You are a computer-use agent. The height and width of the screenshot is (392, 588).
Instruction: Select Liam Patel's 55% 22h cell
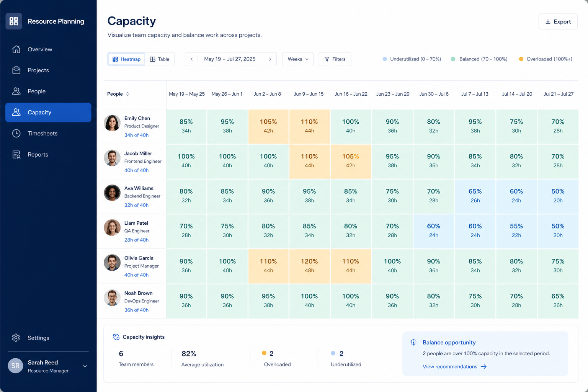[x=516, y=231]
